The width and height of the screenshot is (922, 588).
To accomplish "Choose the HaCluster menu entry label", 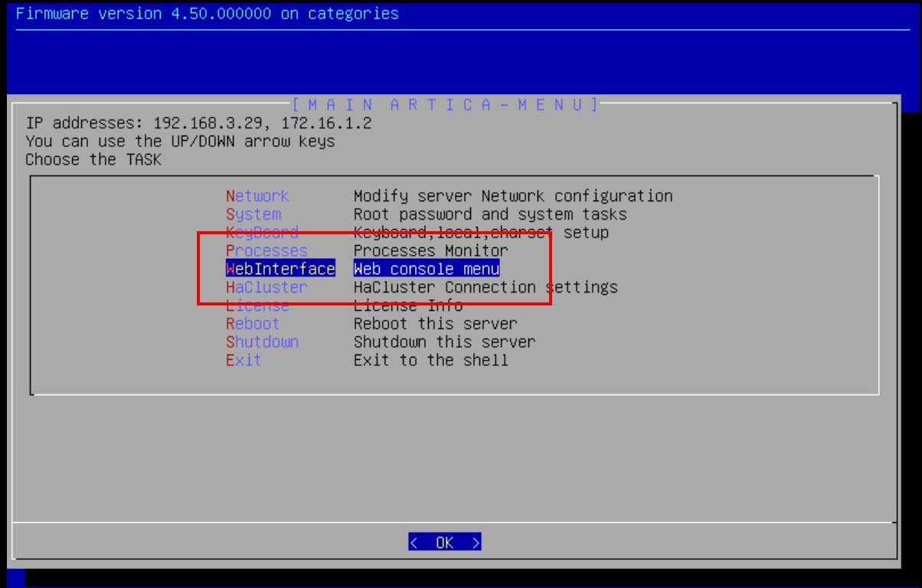I will (x=266, y=287).
